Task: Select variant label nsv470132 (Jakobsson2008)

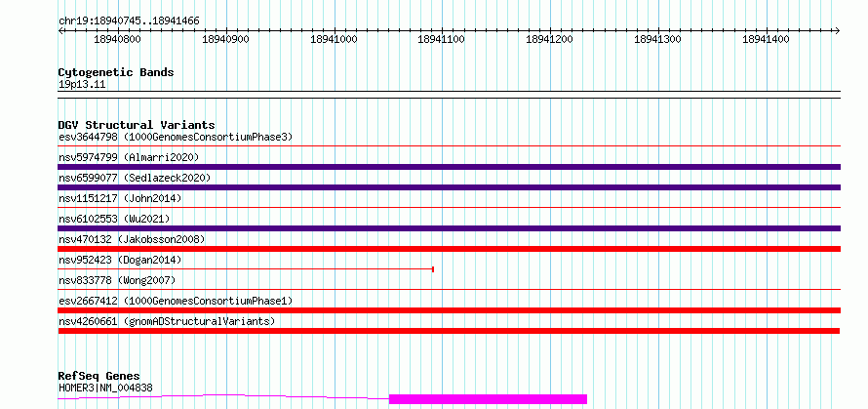Action: pyautogui.click(x=132, y=239)
